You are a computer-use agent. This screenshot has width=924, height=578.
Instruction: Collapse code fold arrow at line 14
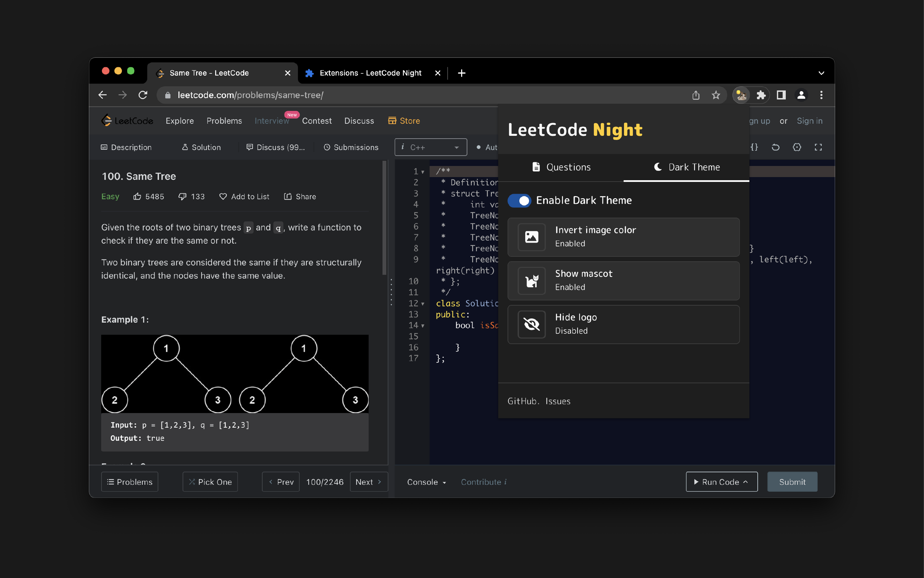423,326
